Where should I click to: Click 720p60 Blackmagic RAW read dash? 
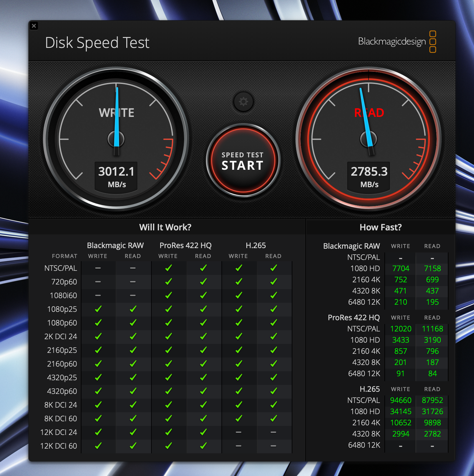pos(133,282)
